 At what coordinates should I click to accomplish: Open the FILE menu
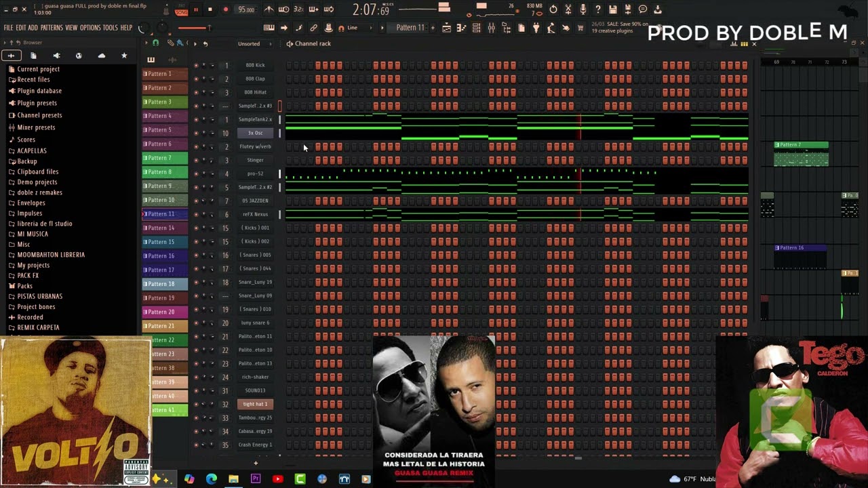click(x=8, y=28)
